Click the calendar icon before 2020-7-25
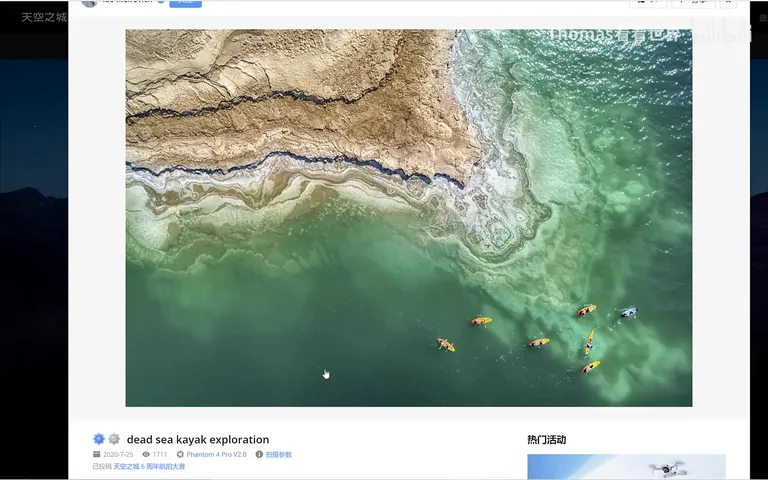The image size is (768, 480). tap(96, 455)
